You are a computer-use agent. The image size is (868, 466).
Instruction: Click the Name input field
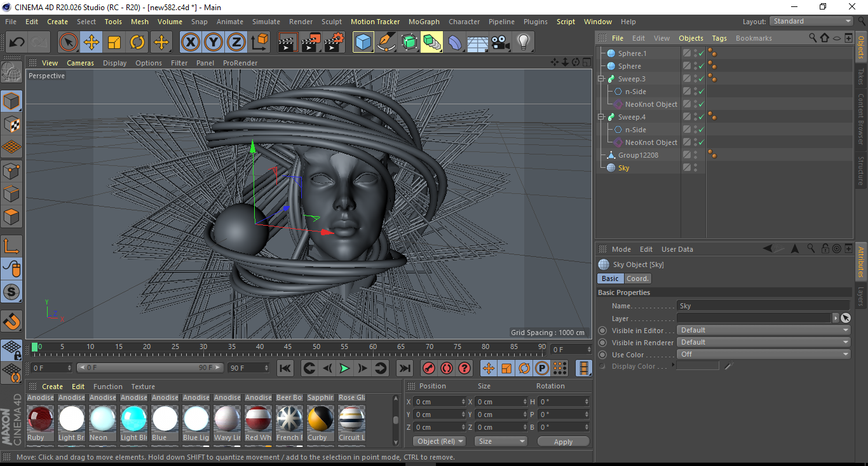(x=763, y=306)
